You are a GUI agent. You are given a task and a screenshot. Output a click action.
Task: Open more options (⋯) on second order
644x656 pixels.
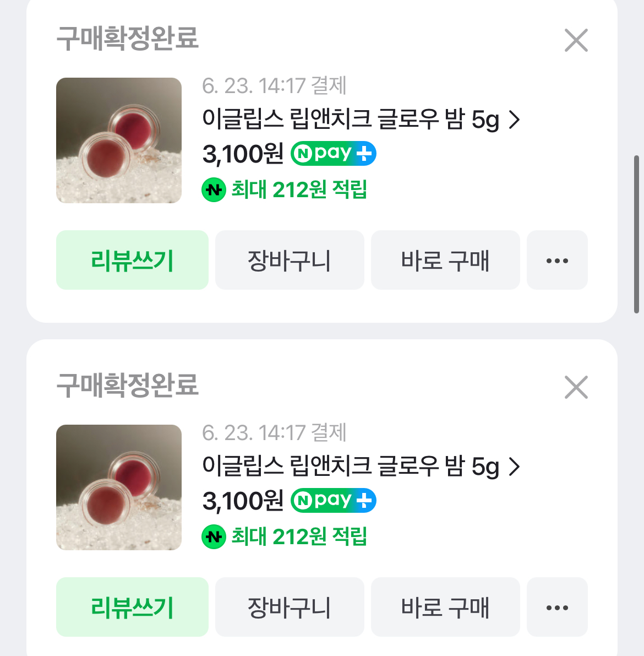(x=557, y=607)
